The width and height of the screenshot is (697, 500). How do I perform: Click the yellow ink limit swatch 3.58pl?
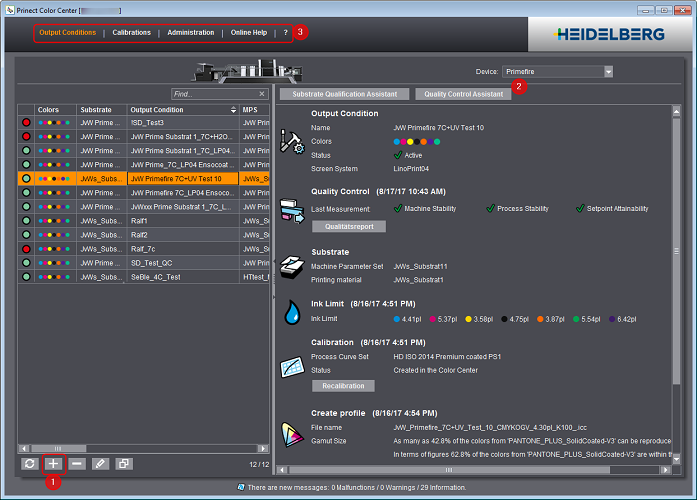(x=468, y=319)
